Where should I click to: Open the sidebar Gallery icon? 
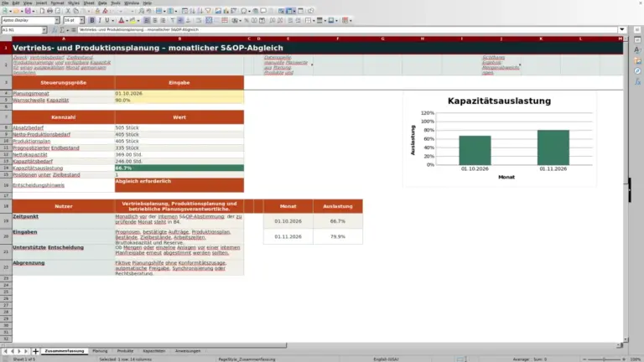point(637,60)
